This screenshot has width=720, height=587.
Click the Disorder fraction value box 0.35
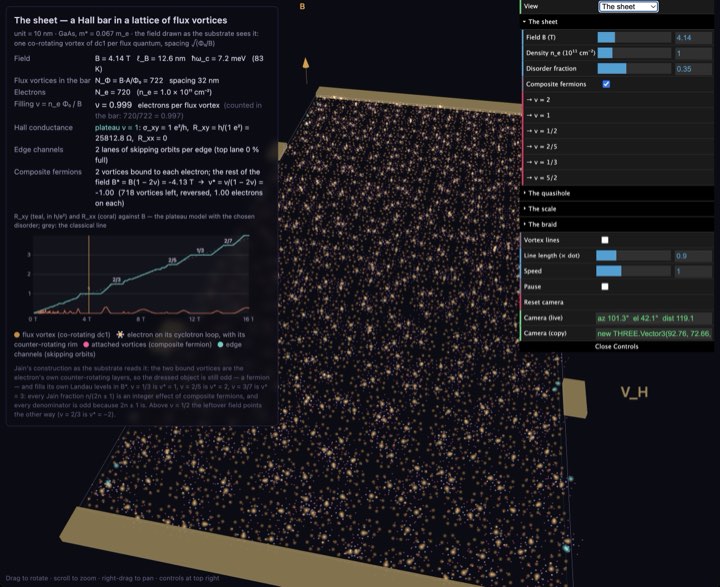point(693,69)
